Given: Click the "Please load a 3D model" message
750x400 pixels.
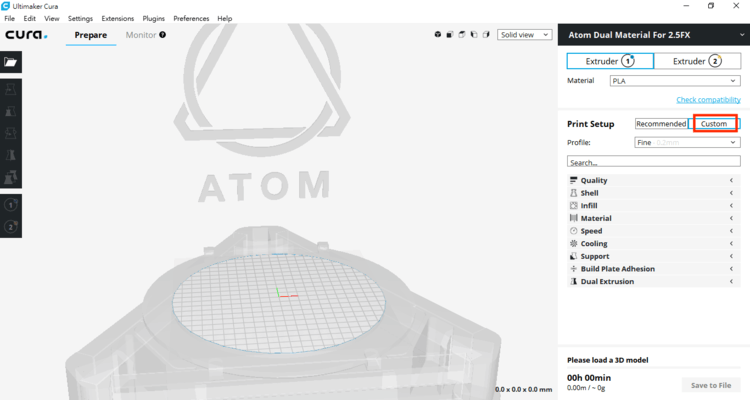Looking at the screenshot, I should click(607, 360).
